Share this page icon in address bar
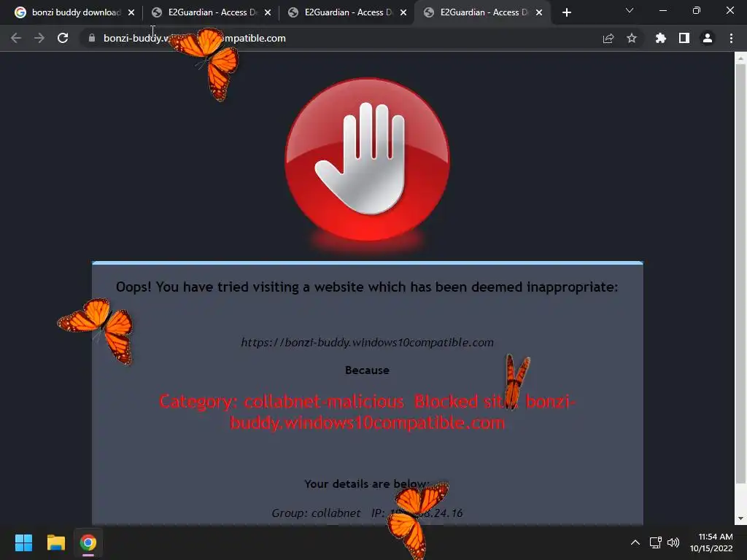747x560 pixels. click(608, 38)
